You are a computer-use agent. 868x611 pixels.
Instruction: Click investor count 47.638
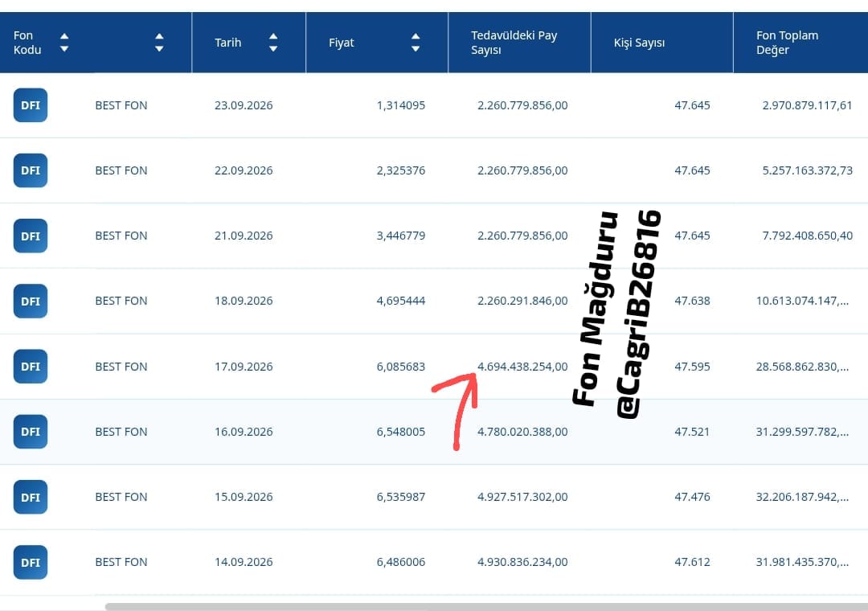pos(692,301)
